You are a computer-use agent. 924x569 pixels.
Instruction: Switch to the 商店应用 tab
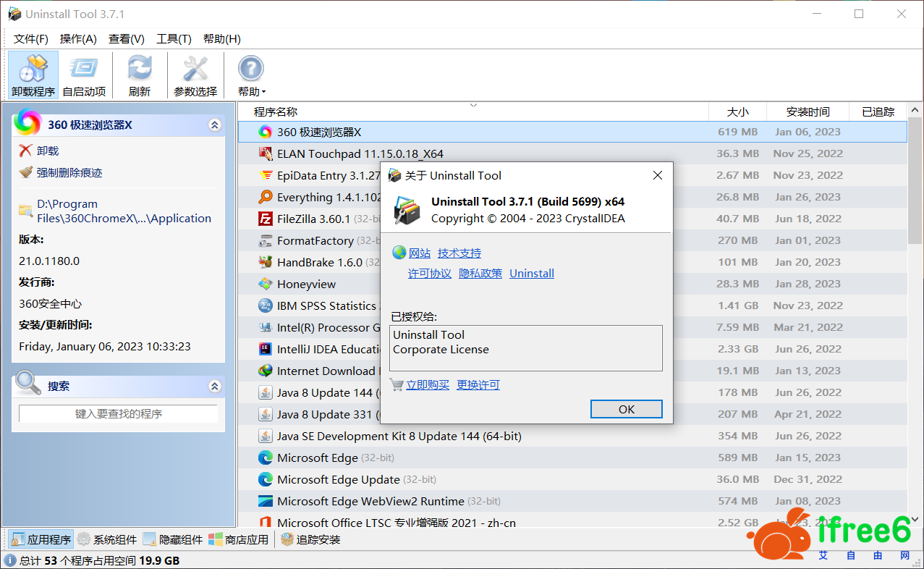click(239, 539)
